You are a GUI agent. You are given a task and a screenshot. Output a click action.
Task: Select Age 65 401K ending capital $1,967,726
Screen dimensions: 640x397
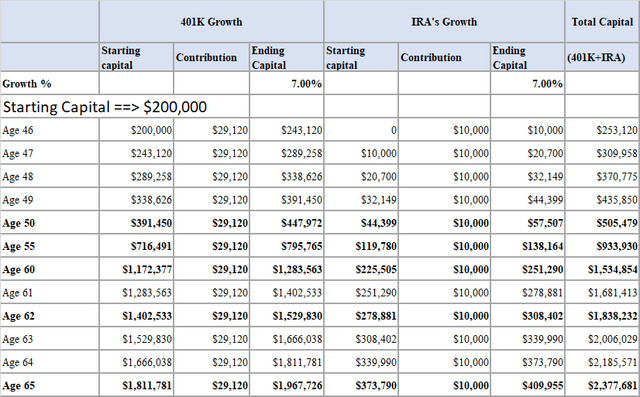point(286,386)
